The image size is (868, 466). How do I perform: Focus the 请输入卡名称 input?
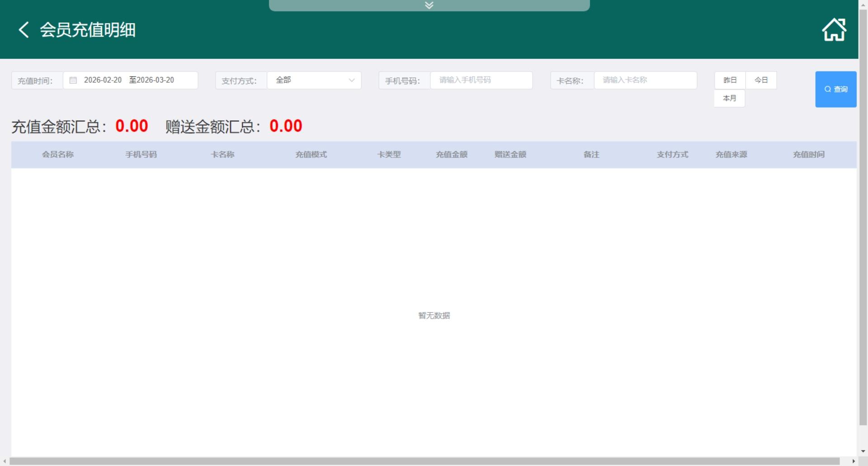645,80
